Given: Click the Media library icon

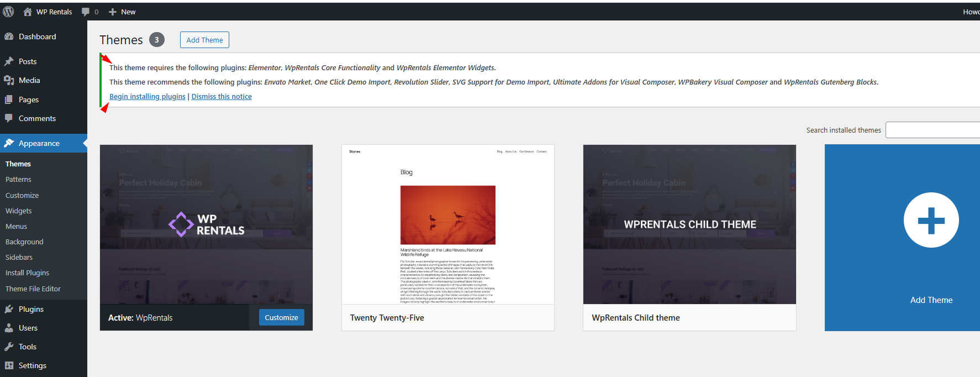Looking at the screenshot, I should (x=9, y=80).
